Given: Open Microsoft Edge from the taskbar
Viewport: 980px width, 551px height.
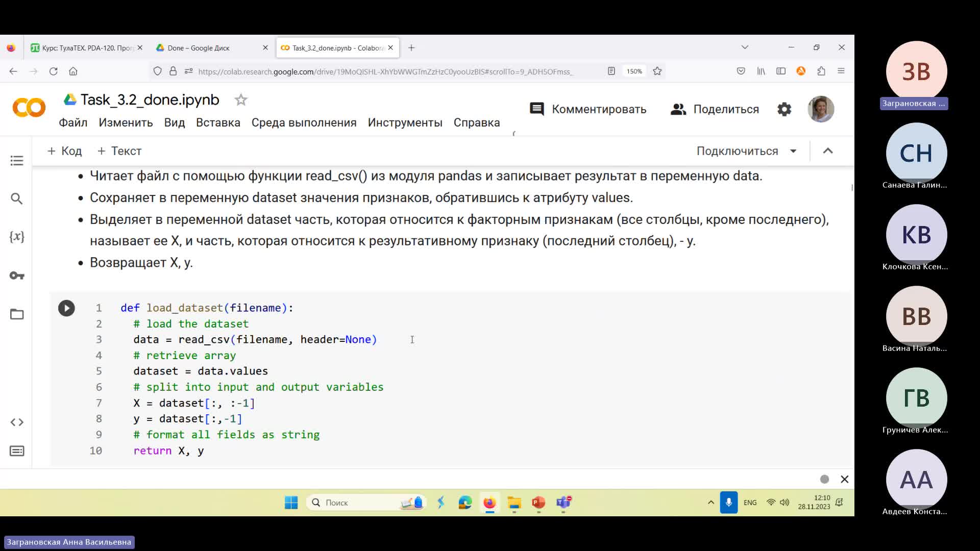Looking at the screenshot, I should (465, 503).
